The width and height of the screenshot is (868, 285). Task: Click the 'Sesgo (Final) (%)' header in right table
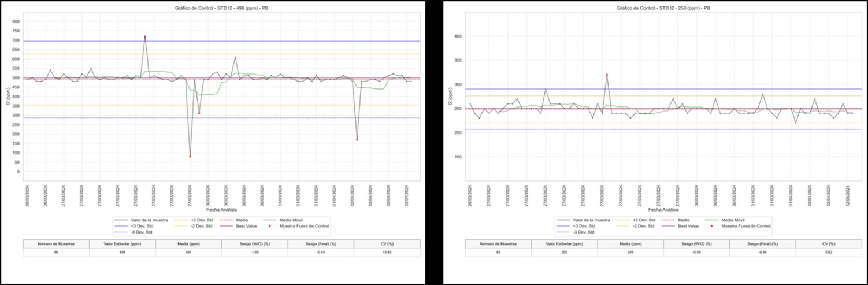pos(762,245)
